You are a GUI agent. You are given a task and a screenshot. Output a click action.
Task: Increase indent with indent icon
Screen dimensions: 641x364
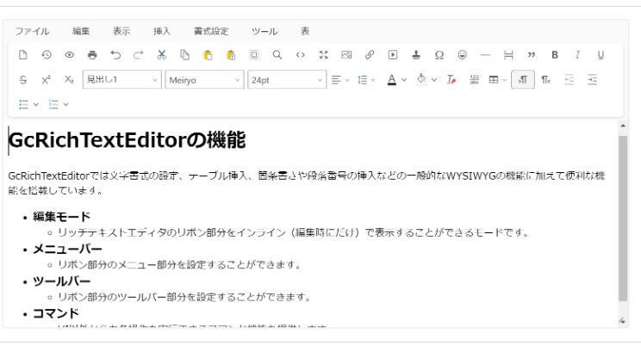593,80
